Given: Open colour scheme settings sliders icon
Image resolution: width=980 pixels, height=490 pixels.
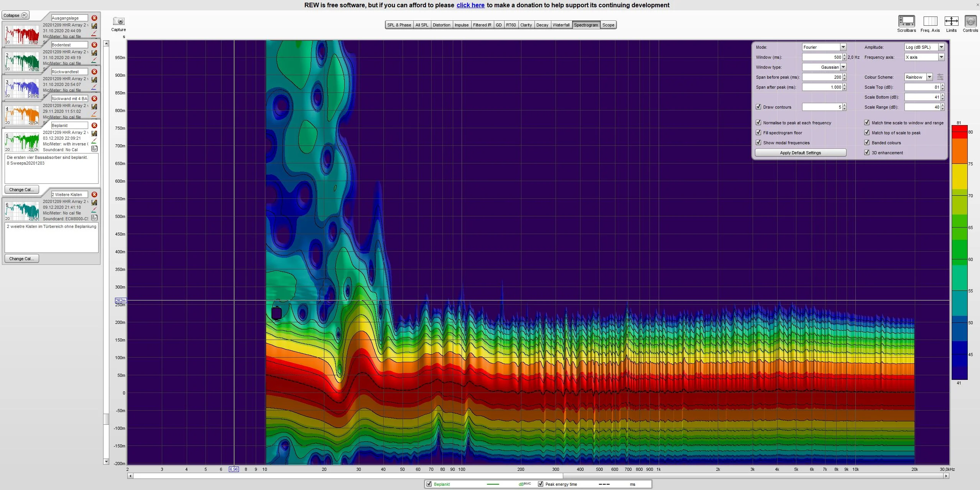Looking at the screenshot, I should (940, 77).
